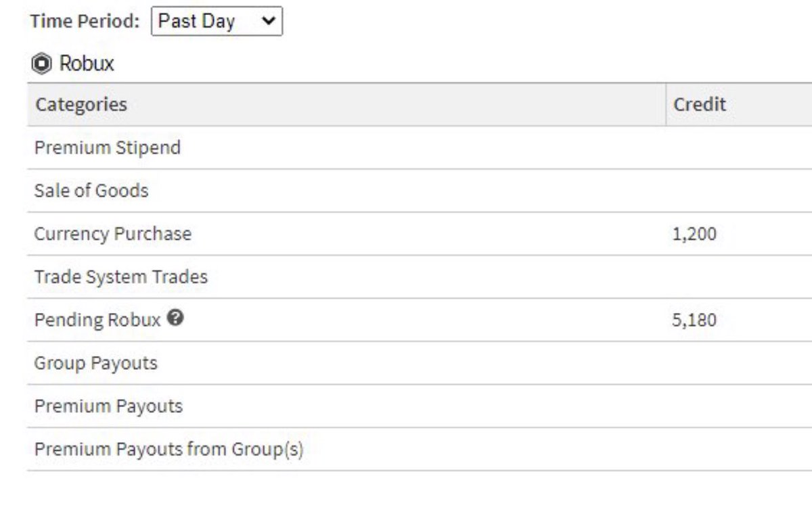This screenshot has width=812, height=505.
Task: Click the Time Period label
Action: [85, 22]
